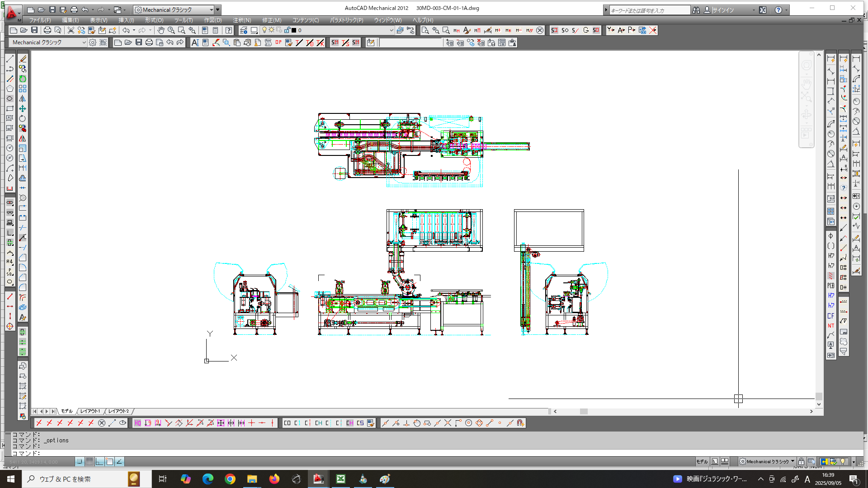Expand the layer dropdown showing 0
This screenshot has width=868, height=488.
[391, 30]
